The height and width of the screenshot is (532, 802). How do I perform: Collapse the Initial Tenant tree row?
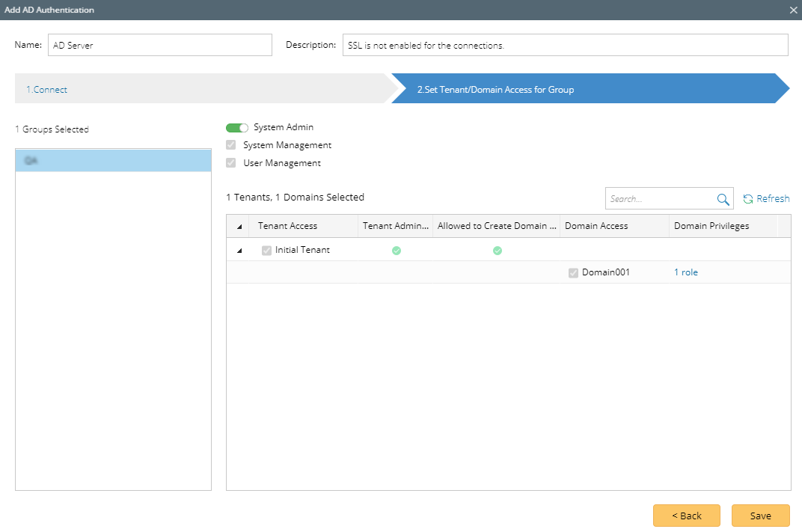(239, 251)
